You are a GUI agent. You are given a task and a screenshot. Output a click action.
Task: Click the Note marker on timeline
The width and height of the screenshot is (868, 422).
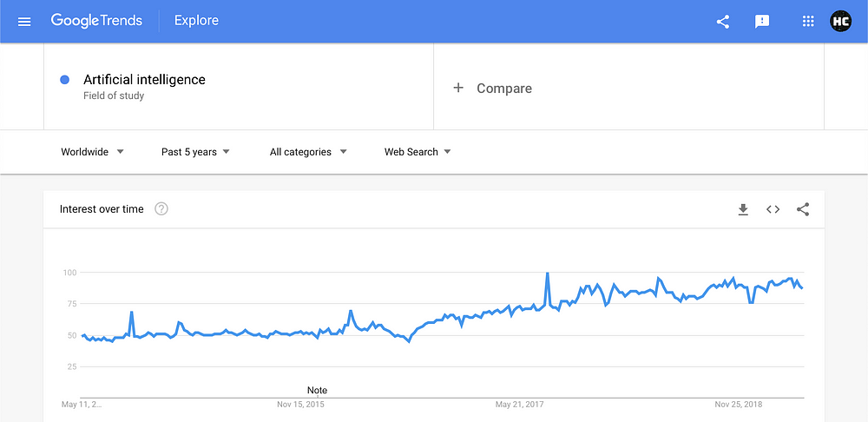(x=317, y=391)
